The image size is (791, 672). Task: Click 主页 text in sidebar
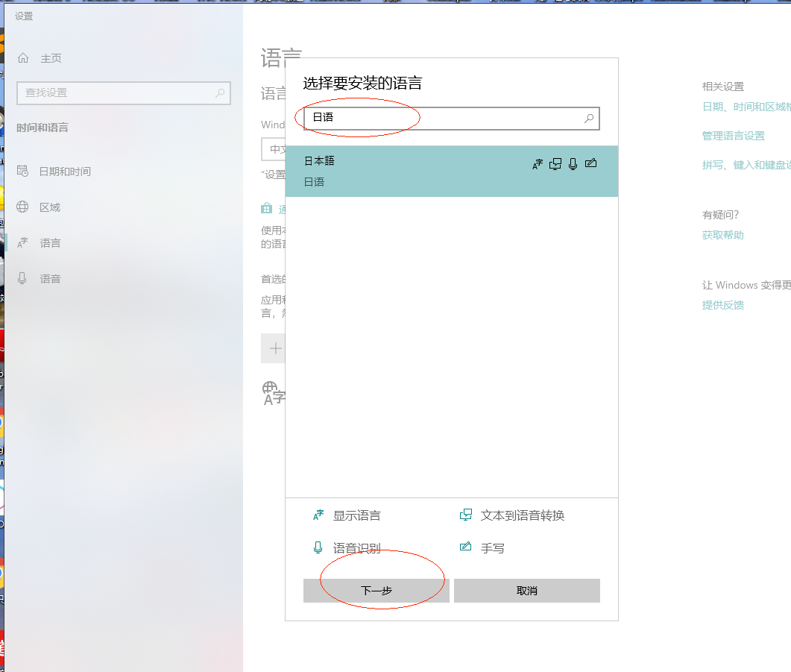[x=51, y=58]
